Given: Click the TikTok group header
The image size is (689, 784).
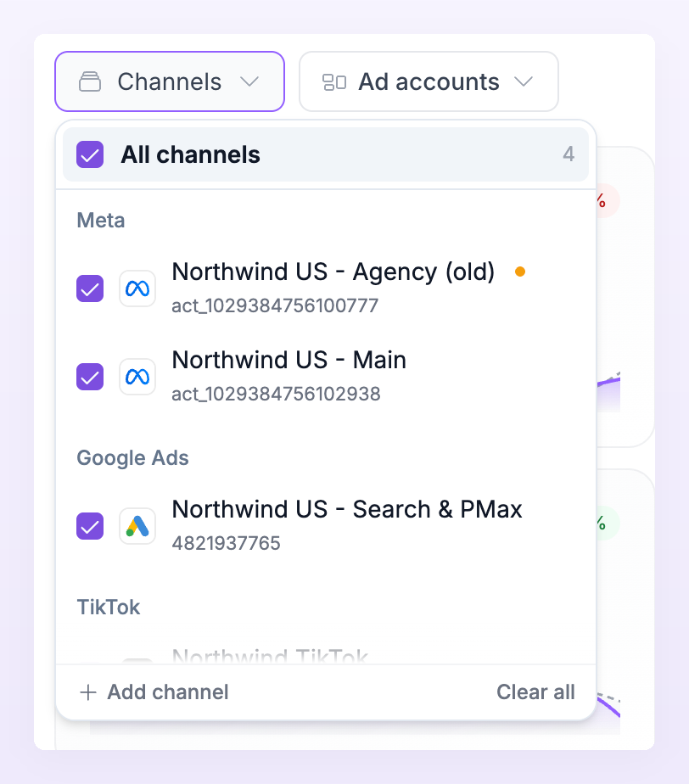Looking at the screenshot, I should pyautogui.click(x=109, y=608).
